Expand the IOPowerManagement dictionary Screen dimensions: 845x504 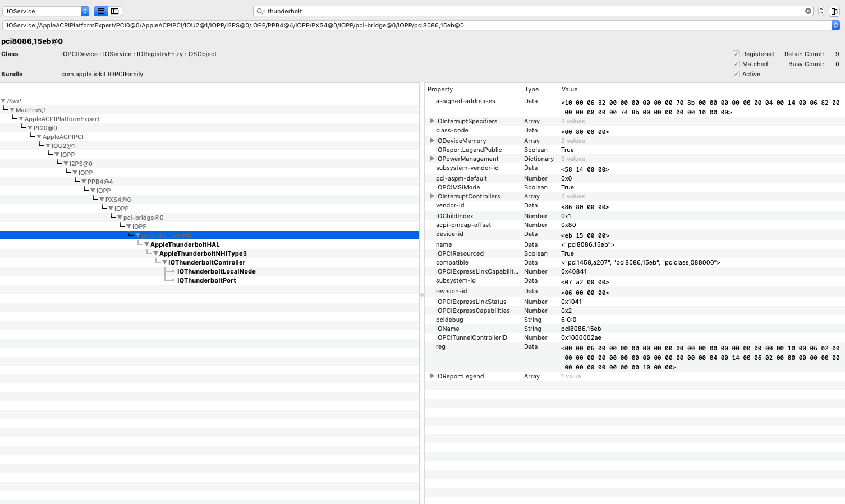tap(432, 159)
